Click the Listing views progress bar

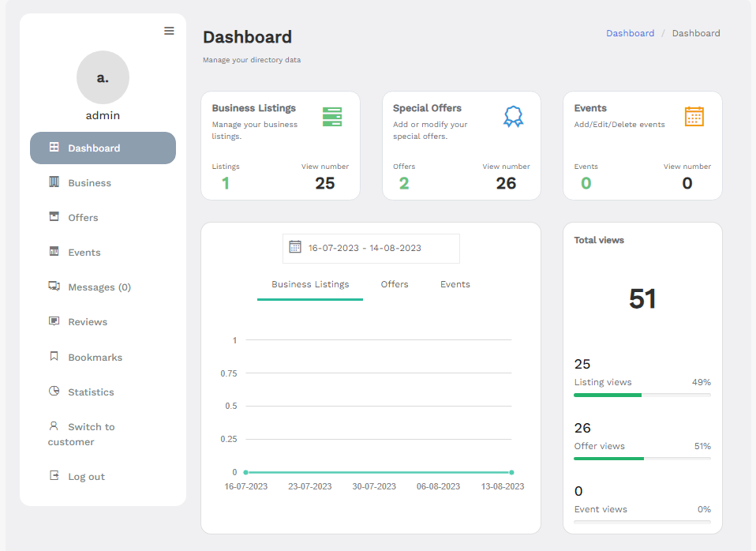point(642,395)
